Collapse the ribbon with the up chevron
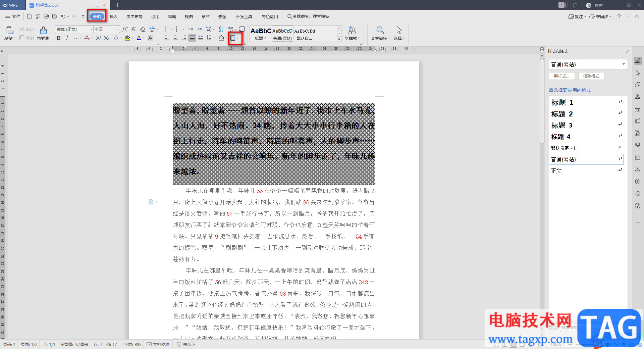 click(636, 16)
